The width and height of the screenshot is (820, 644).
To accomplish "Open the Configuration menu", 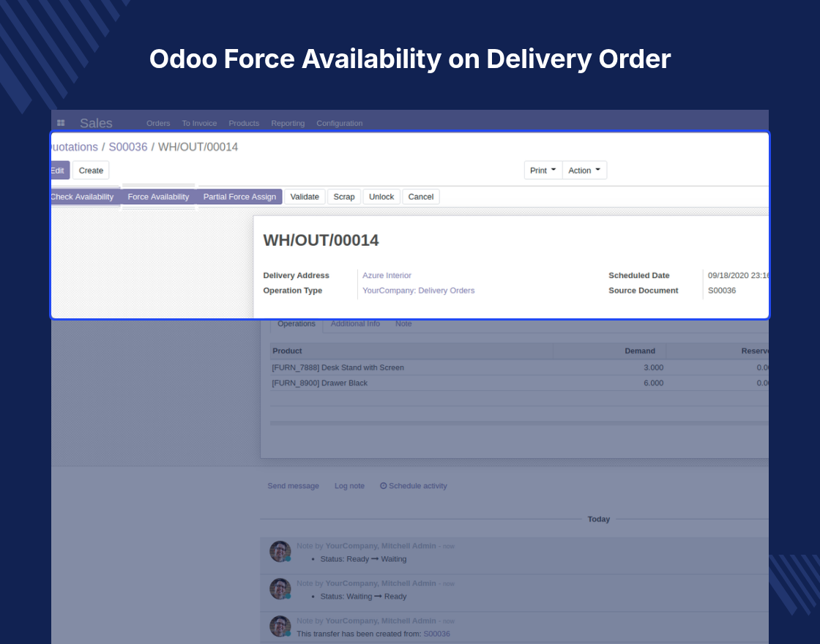I will click(x=340, y=124).
